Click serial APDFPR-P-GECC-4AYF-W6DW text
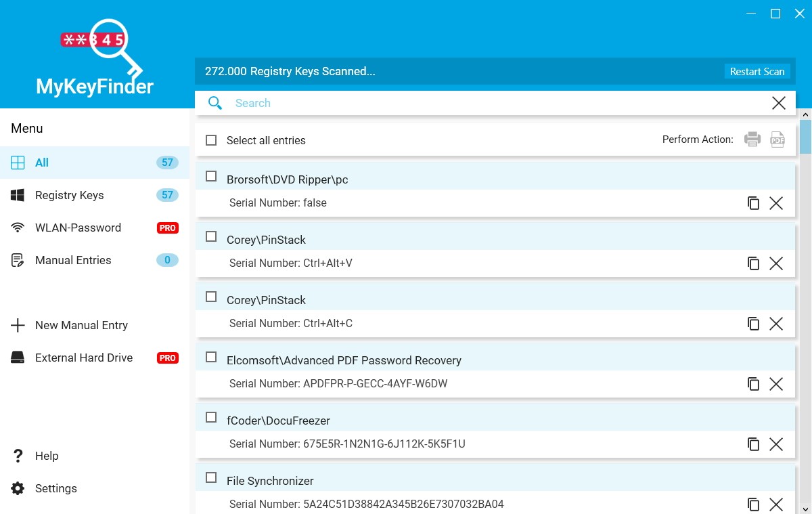The height and width of the screenshot is (514, 812). pyautogui.click(x=376, y=383)
